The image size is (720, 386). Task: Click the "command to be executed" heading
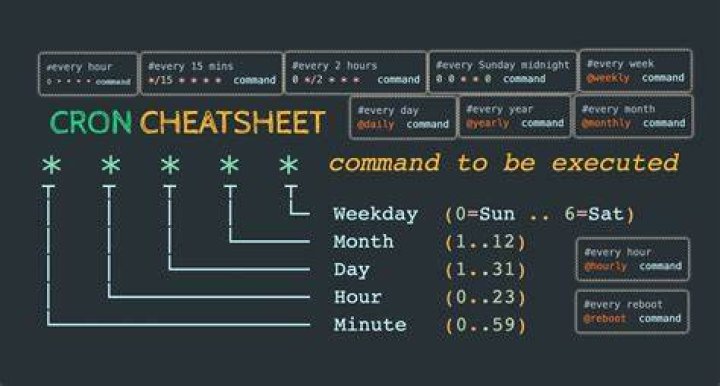tap(504, 163)
